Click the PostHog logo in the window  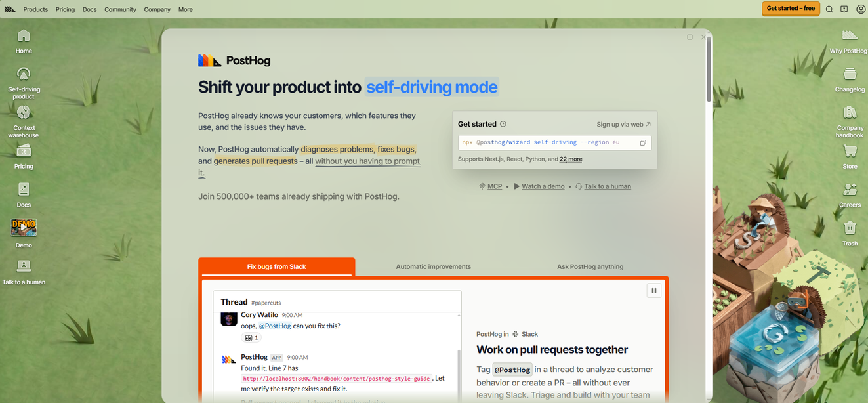click(234, 60)
